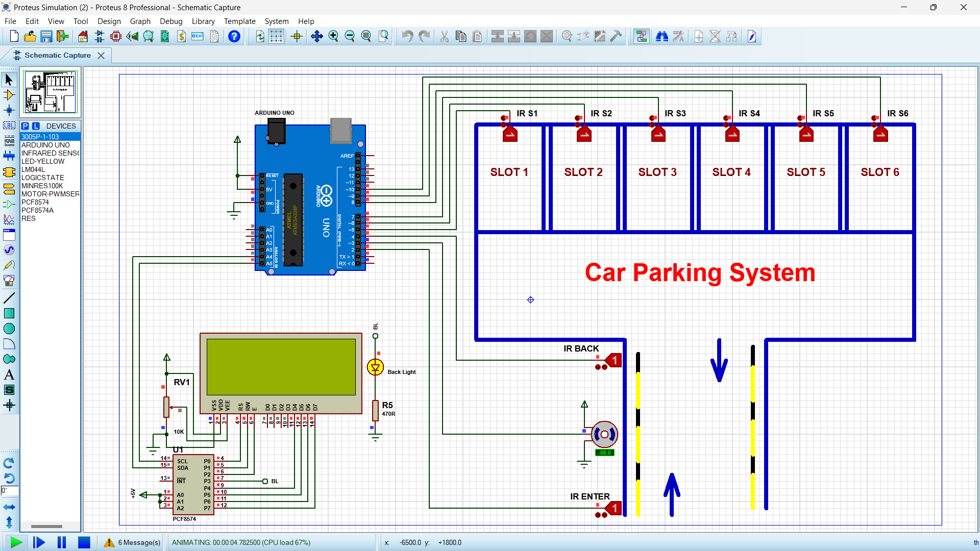Open Proteus Help
980x551 pixels.
coord(234,36)
